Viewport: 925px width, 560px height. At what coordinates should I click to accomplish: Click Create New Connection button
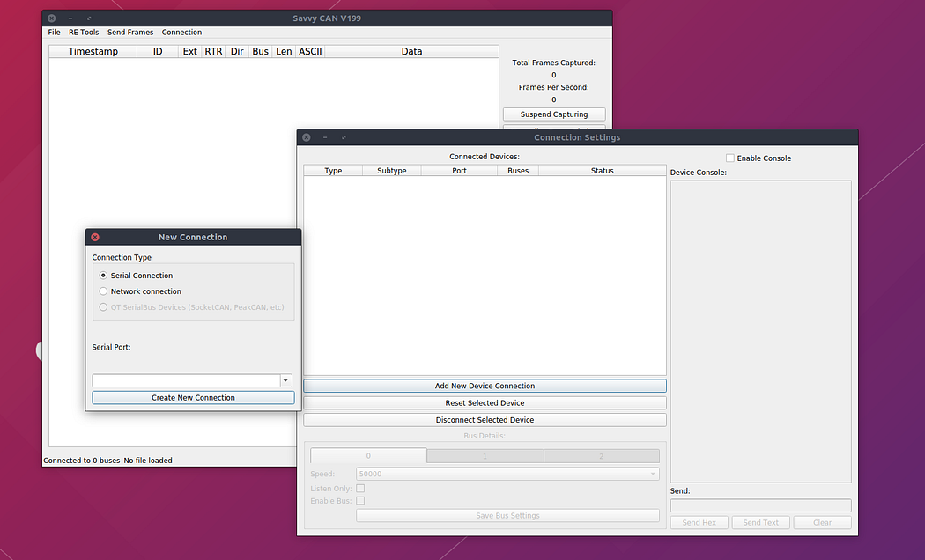(x=193, y=398)
